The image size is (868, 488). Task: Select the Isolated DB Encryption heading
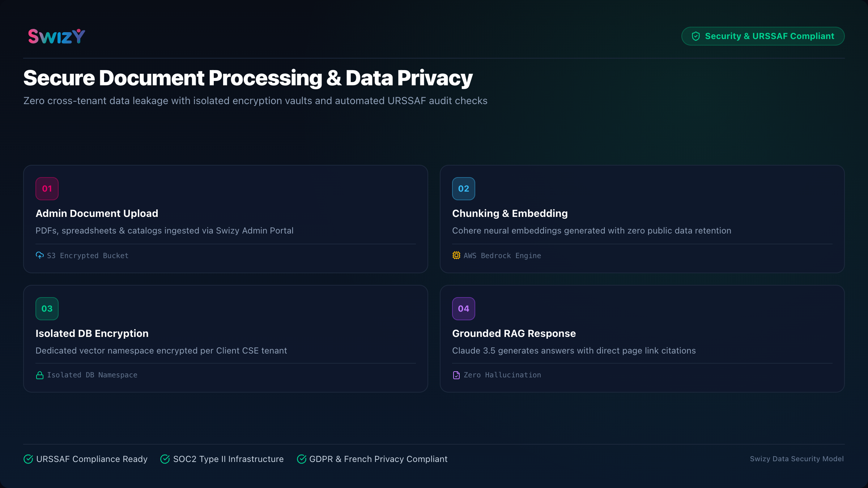coord(92,334)
